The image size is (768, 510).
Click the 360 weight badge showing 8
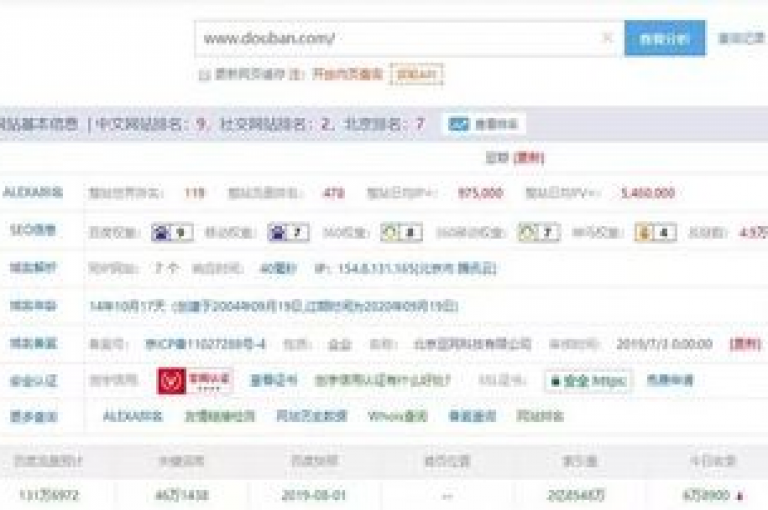pos(402,232)
